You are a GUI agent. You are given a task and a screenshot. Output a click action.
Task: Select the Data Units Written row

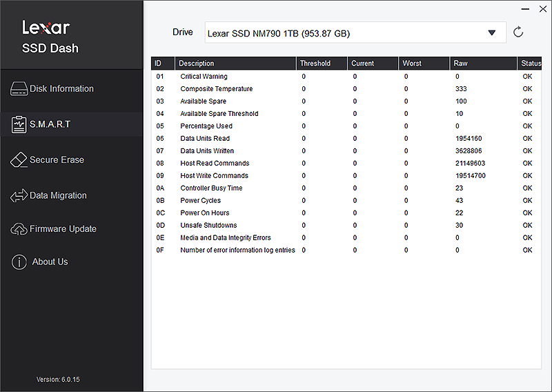pos(207,151)
